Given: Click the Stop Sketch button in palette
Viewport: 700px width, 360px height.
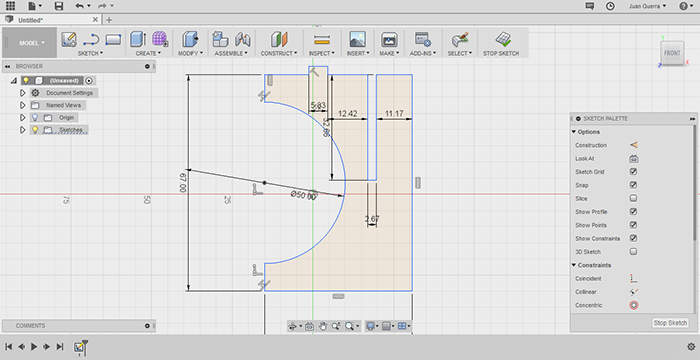Looking at the screenshot, I should [x=670, y=323].
